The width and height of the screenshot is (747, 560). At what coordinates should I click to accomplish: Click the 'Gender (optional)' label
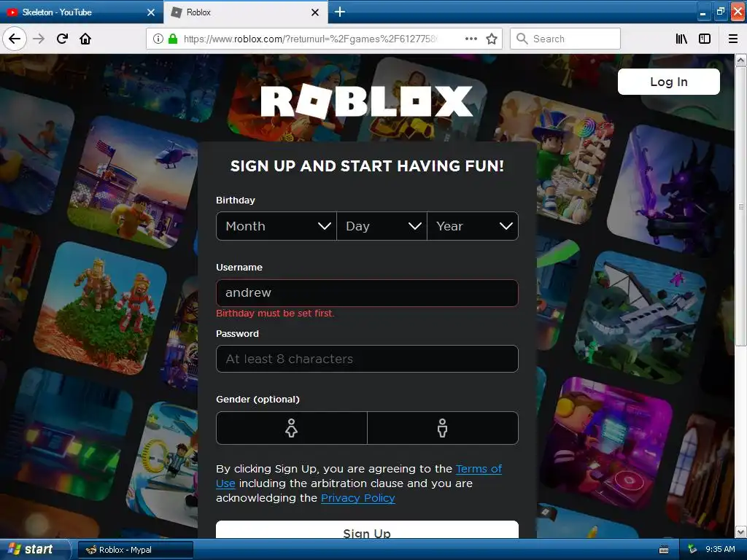tap(258, 399)
